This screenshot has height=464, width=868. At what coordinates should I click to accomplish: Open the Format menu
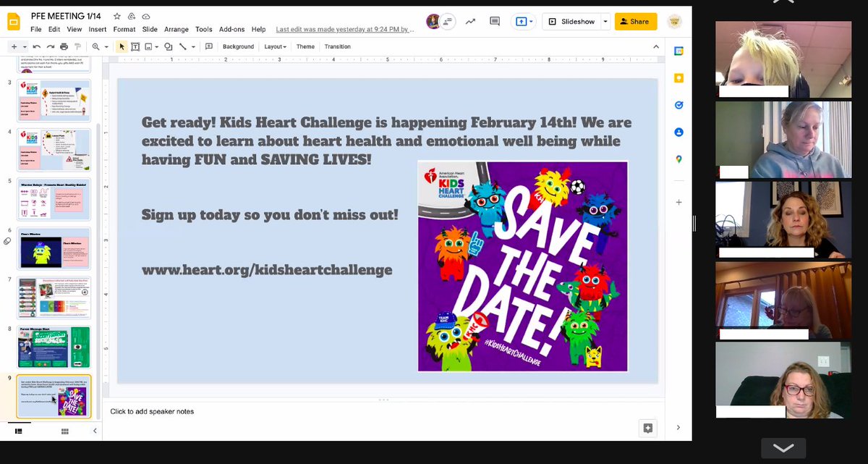click(124, 30)
